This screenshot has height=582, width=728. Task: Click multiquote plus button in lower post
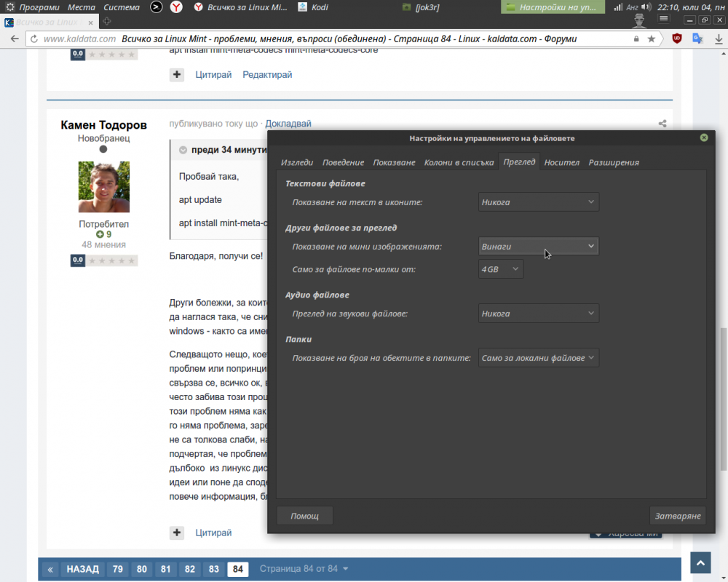point(177,533)
